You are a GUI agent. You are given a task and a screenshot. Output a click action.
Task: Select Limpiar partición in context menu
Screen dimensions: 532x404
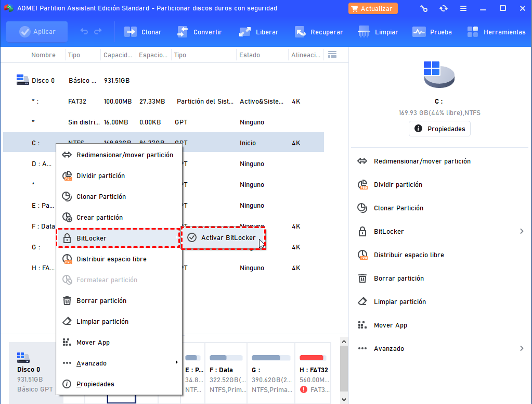[x=119, y=321]
